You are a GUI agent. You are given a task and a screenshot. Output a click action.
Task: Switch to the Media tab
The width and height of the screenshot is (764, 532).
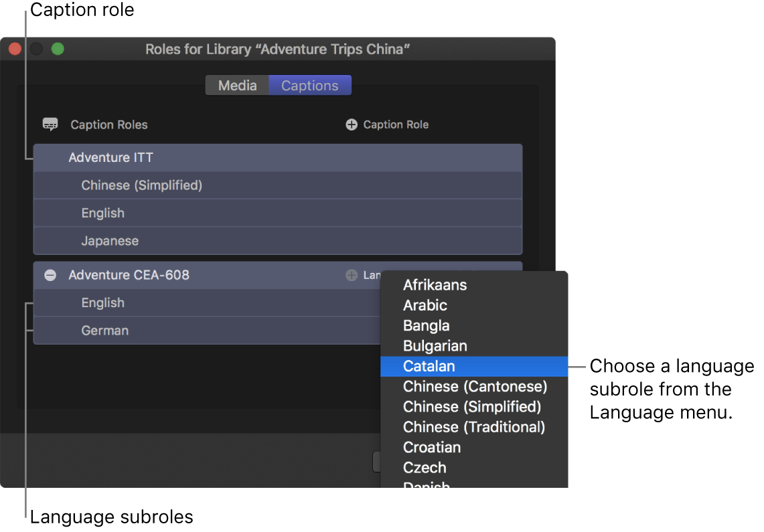click(237, 86)
